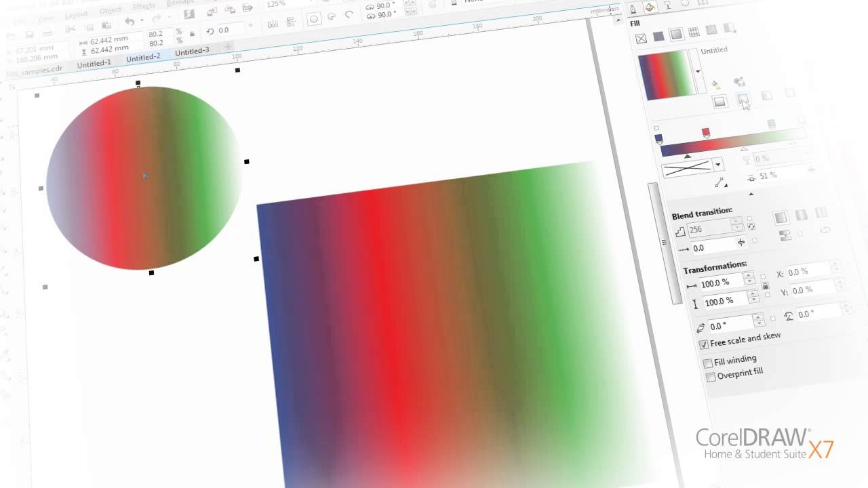The height and width of the screenshot is (488, 868).
Task: Select the gradient-filled ellipse on canvas
Action: click(144, 178)
